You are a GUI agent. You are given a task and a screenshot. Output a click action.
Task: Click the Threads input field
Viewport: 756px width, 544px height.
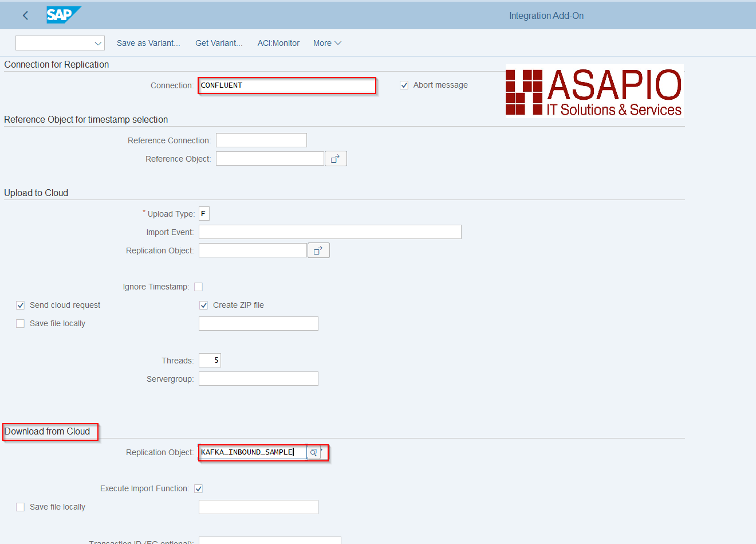click(210, 361)
